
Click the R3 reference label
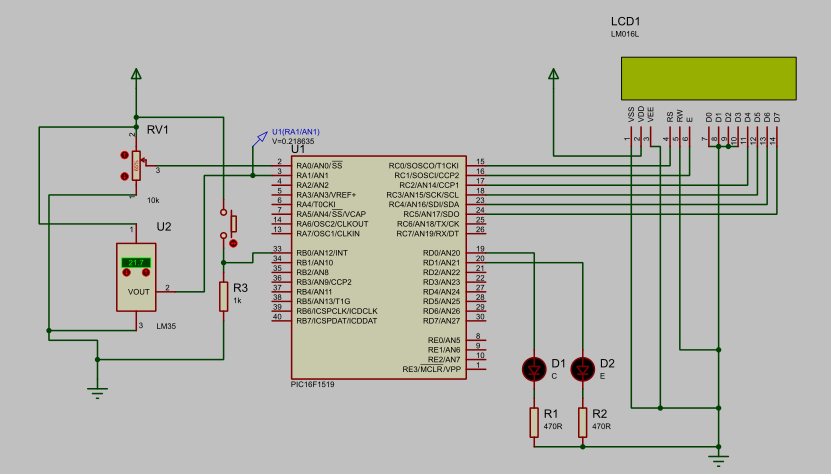241,288
